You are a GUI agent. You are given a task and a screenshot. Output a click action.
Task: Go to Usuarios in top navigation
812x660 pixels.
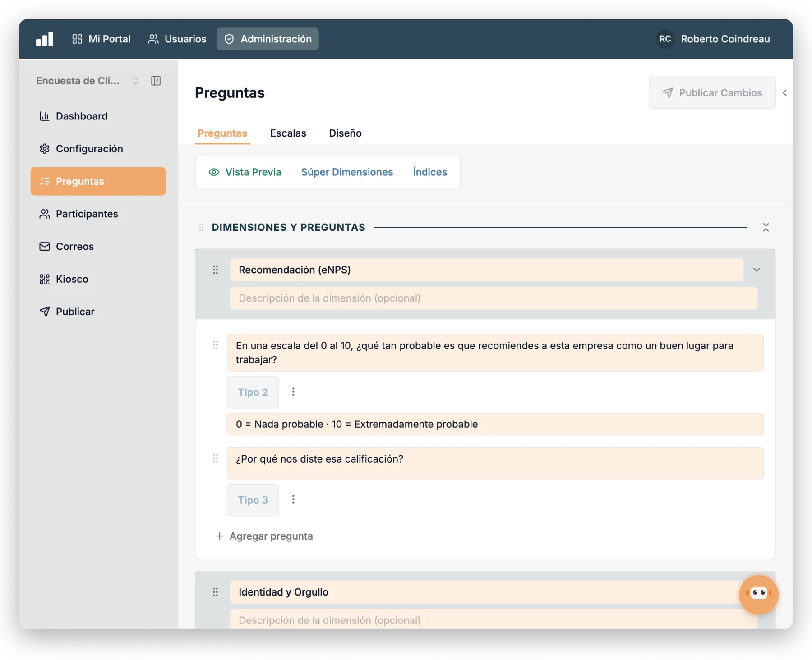[177, 39]
